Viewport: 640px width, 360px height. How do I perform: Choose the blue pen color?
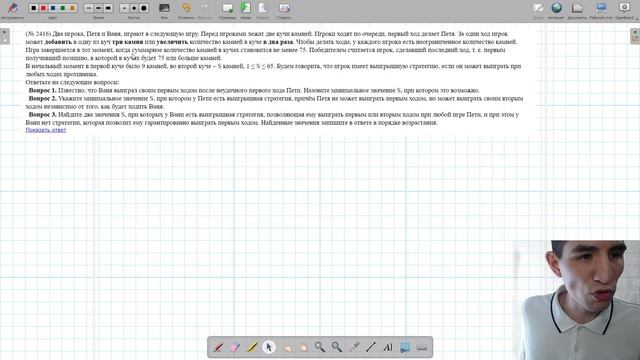53,8
